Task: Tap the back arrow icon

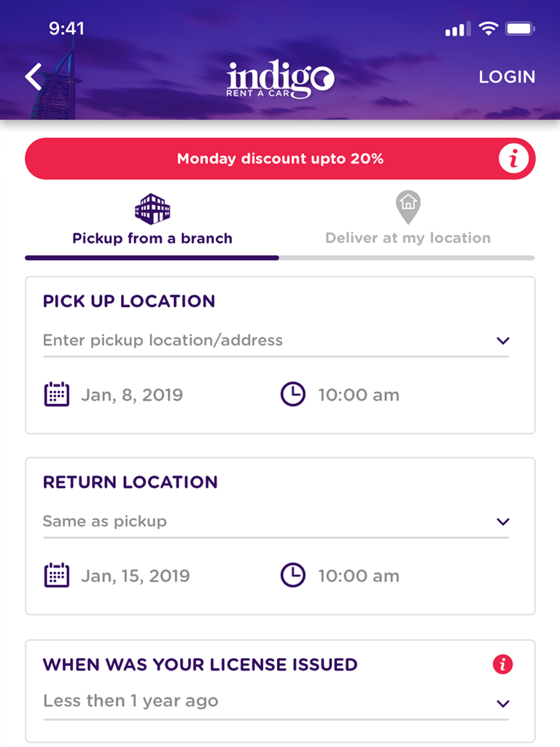Action: point(34,77)
